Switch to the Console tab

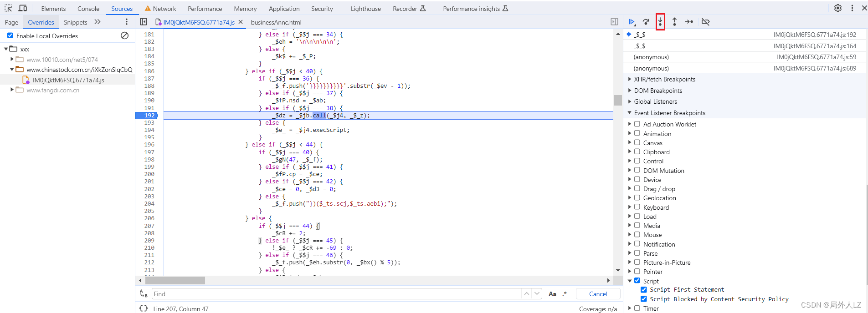click(x=88, y=9)
